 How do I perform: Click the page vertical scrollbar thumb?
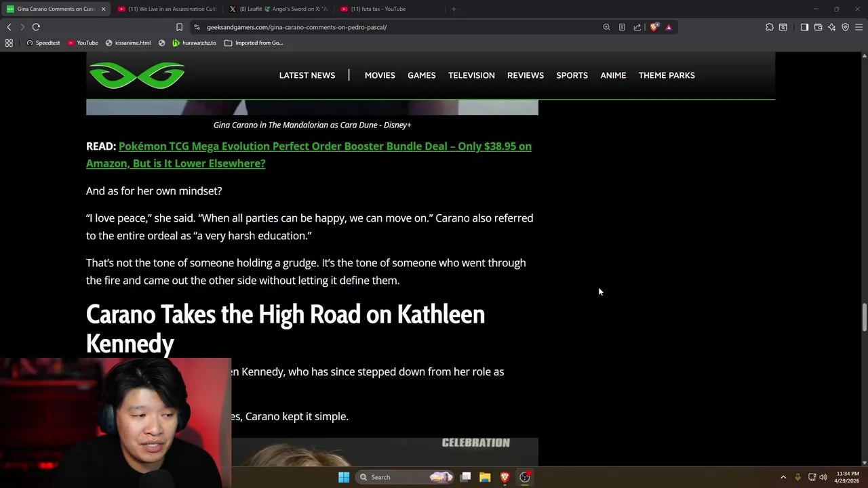(864, 318)
